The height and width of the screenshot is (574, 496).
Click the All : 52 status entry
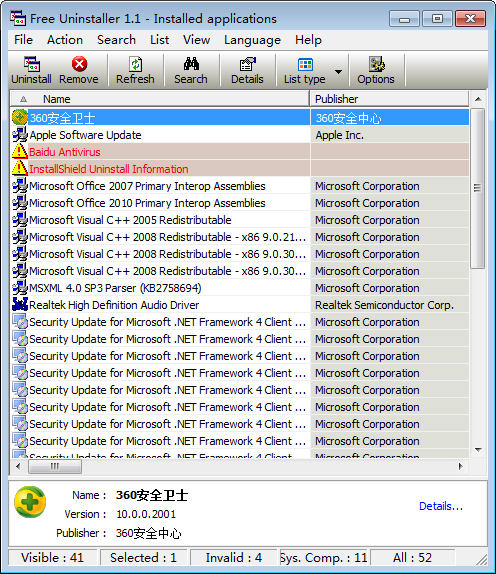(412, 557)
